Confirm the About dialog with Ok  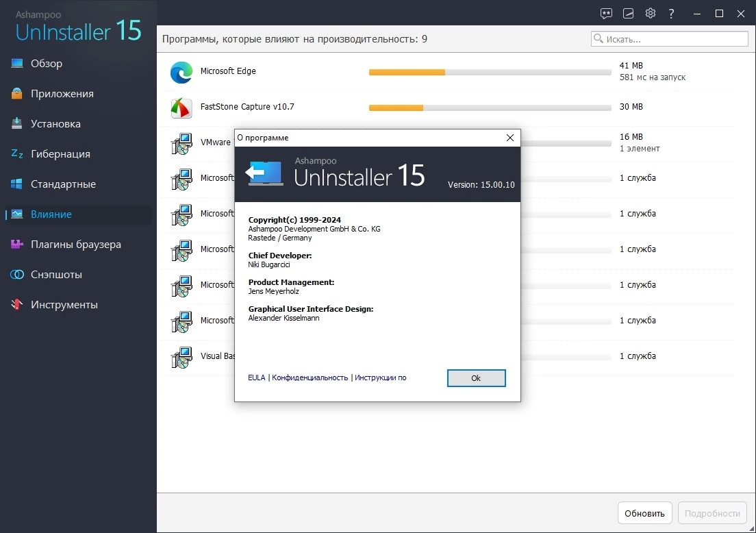(x=476, y=378)
